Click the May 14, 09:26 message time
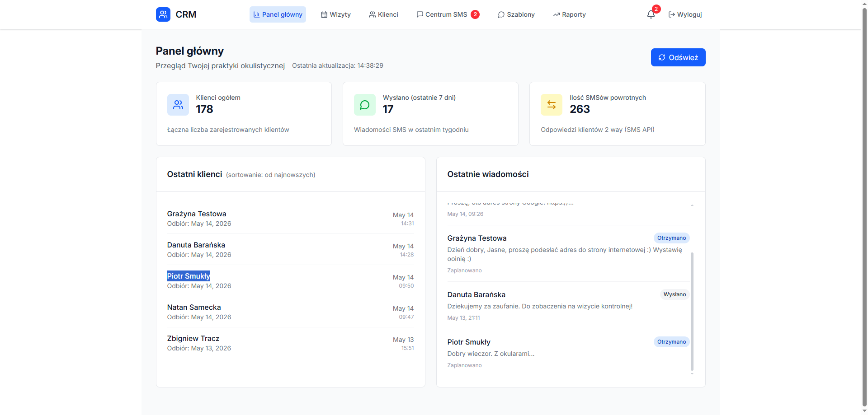868x415 pixels. pyautogui.click(x=465, y=214)
